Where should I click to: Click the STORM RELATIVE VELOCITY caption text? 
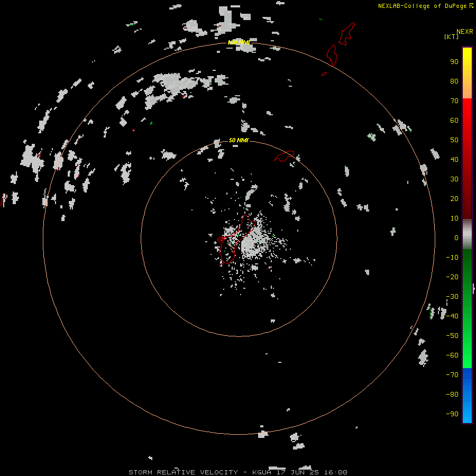183,472
